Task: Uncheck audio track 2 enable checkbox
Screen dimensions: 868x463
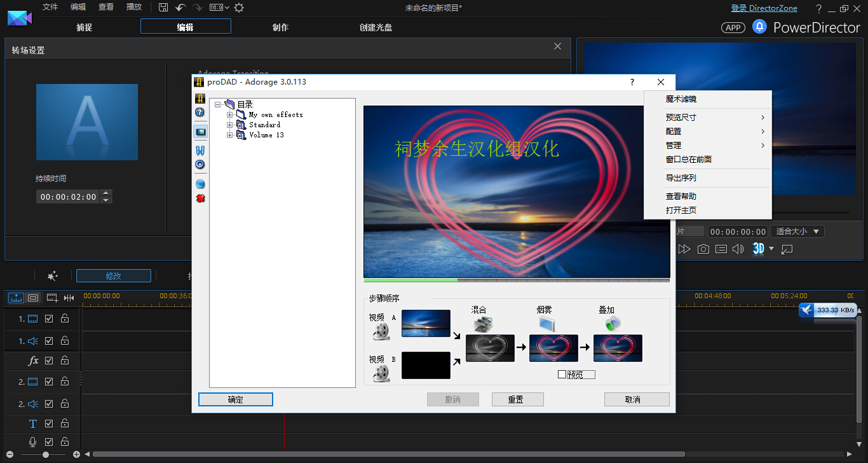Action: tap(49, 404)
